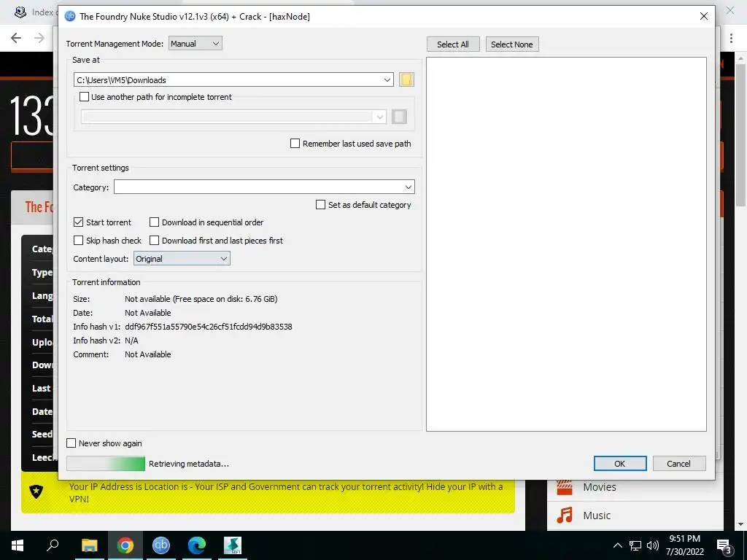This screenshot has height=560, width=747.
Task: Show hidden system tray icons
Action: coord(617,545)
